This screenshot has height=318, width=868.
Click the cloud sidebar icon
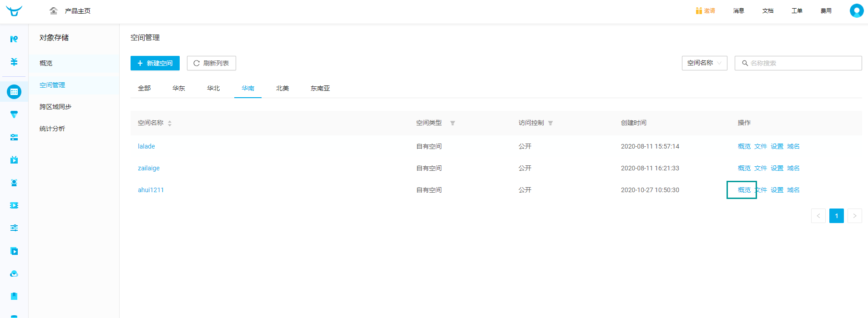(x=14, y=273)
